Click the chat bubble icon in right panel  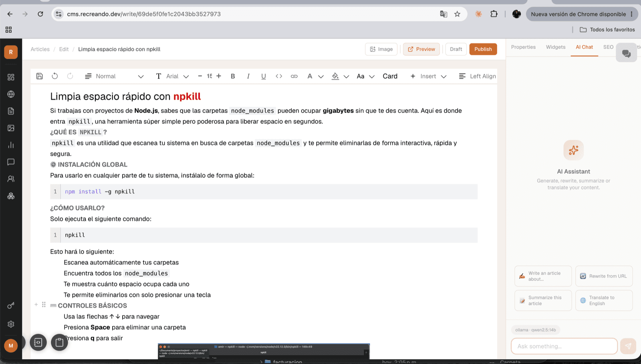(626, 53)
